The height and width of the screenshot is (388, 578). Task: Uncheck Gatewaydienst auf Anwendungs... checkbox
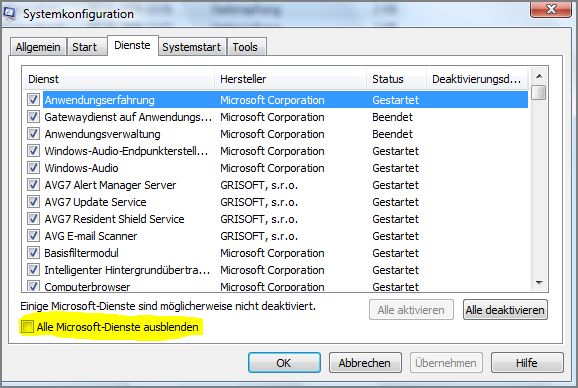coord(34,116)
